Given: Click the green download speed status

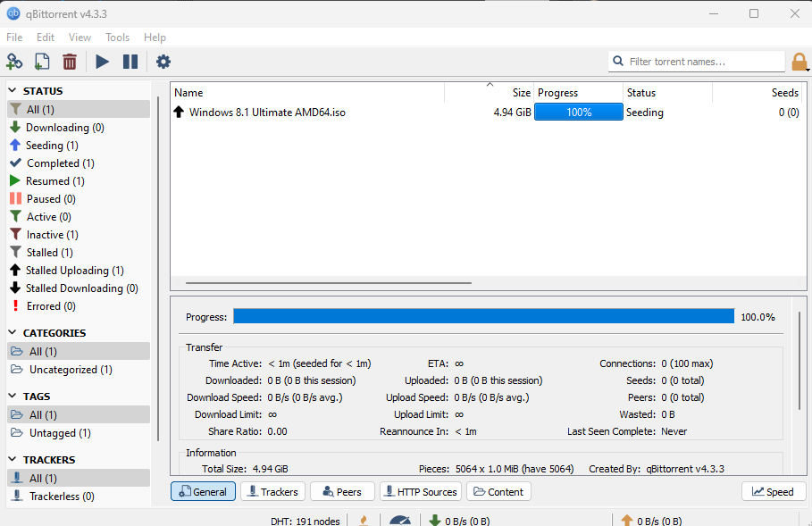Looking at the screenshot, I should 459,521.
